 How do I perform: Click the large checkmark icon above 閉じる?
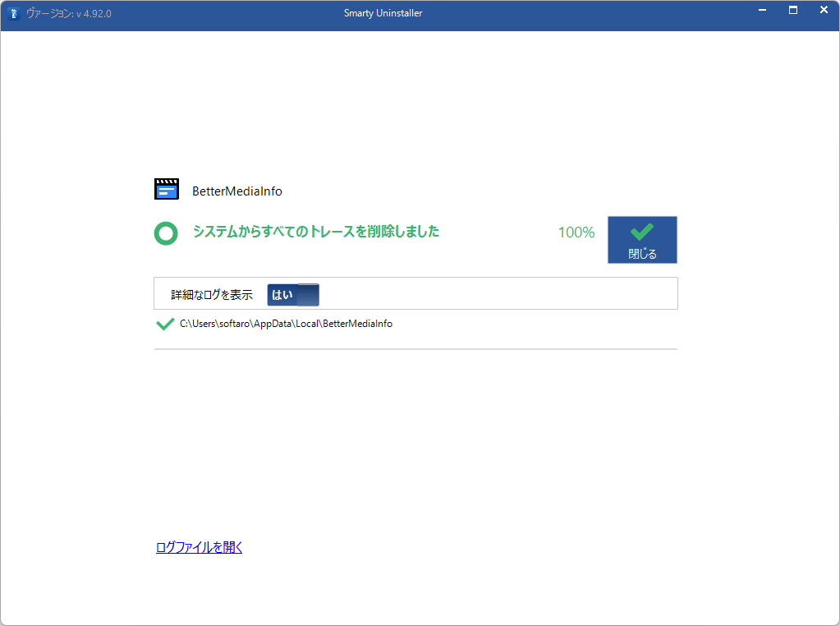tap(642, 232)
